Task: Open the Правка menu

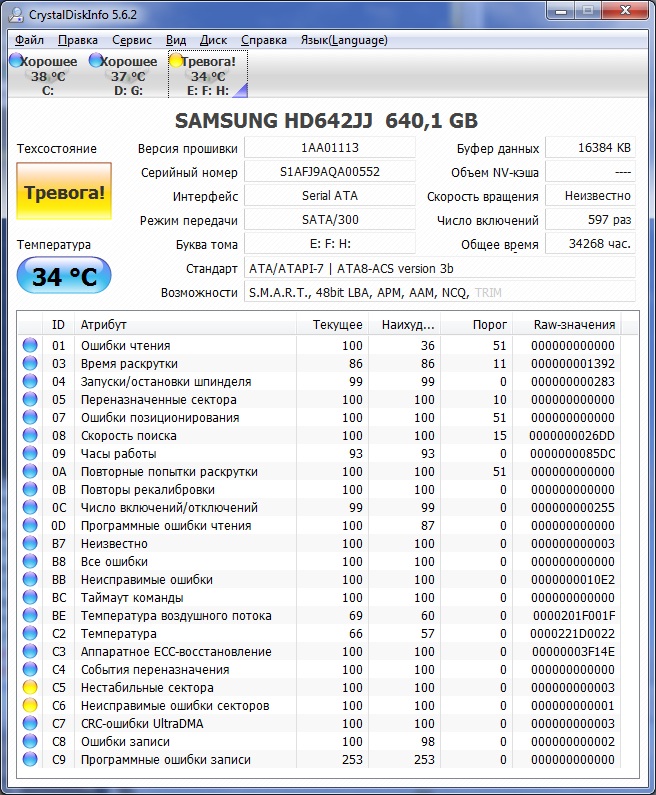Action: tap(78, 40)
